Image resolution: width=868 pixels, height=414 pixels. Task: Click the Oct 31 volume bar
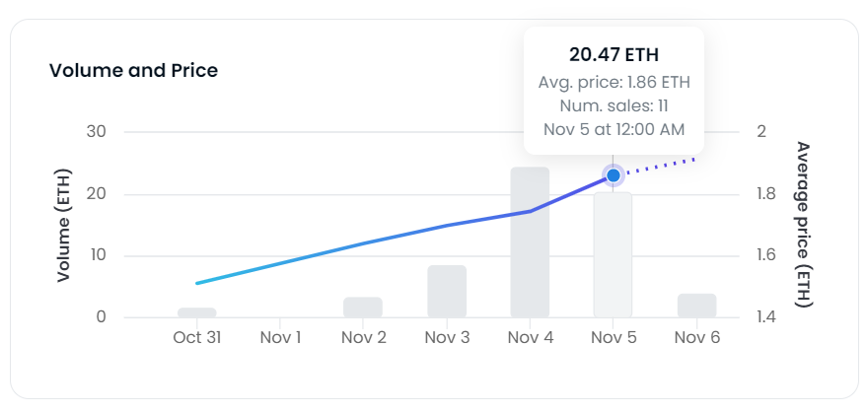[196, 312]
